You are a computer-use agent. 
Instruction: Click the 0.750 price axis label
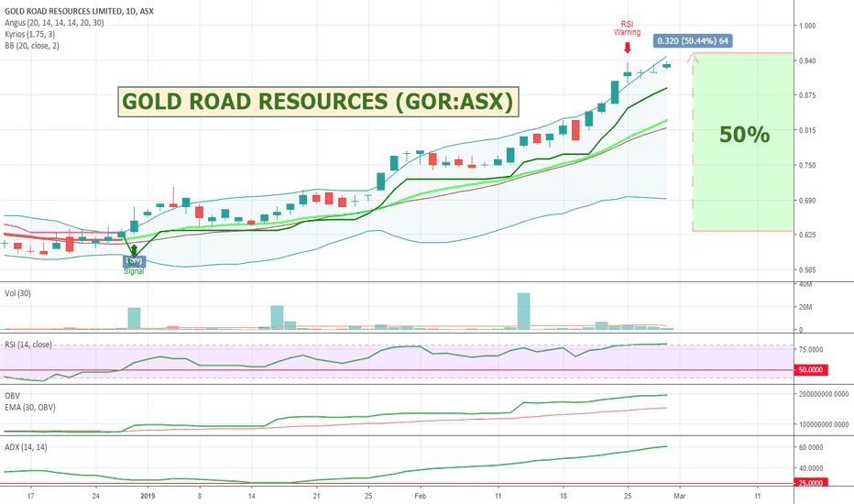[x=807, y=165]
